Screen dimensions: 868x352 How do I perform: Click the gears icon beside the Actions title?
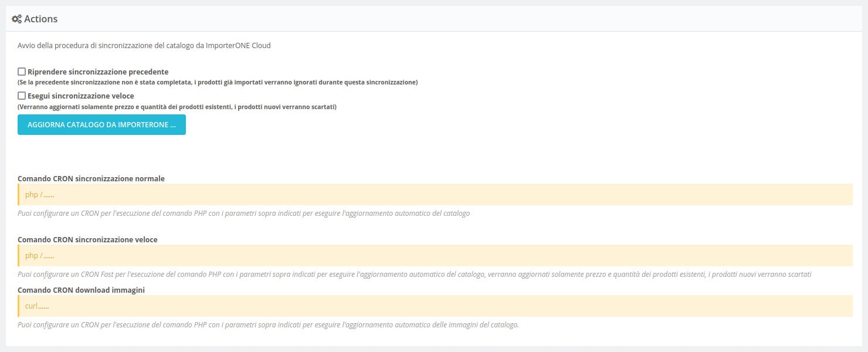[x=16, y=18]
